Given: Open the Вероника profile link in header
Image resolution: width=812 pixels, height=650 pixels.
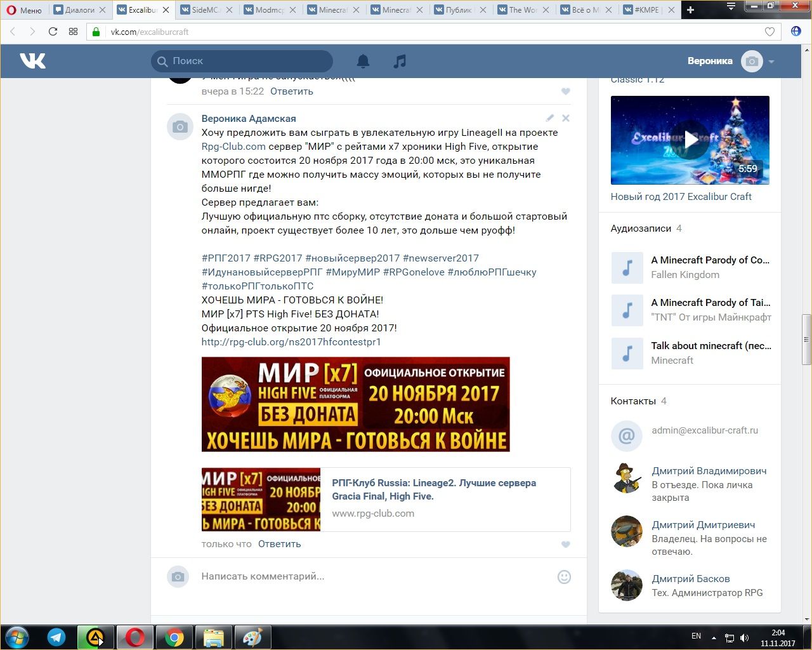Looking at the screenshot, I should 710,61.
